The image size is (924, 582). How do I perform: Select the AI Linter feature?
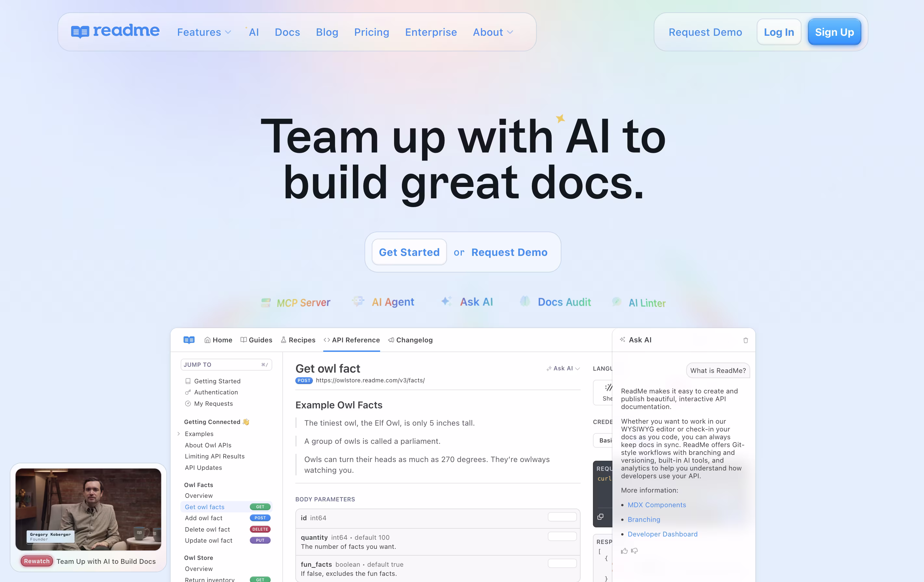[x=638, y=303]
